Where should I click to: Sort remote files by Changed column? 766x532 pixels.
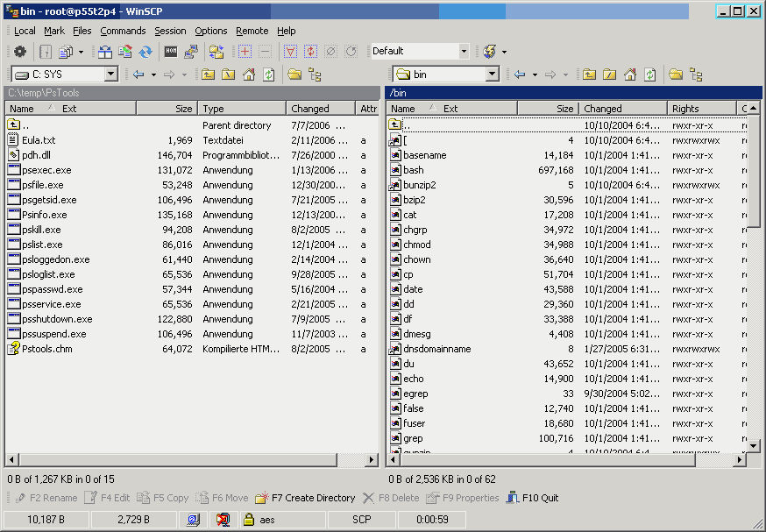click(x=623, y=109)
